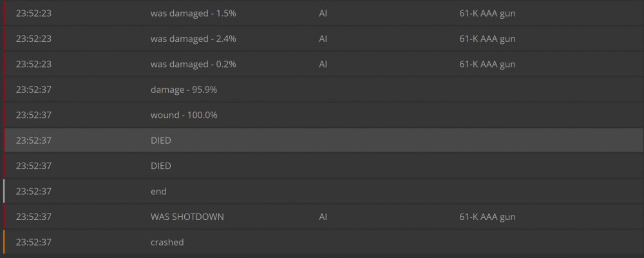The image size is (644, 258).
Task: Click the 'end' event entry
Action: click(158, 191)
